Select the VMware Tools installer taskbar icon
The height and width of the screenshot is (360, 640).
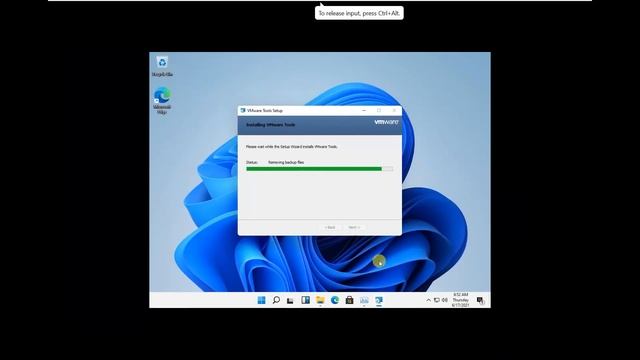[379, 300]
